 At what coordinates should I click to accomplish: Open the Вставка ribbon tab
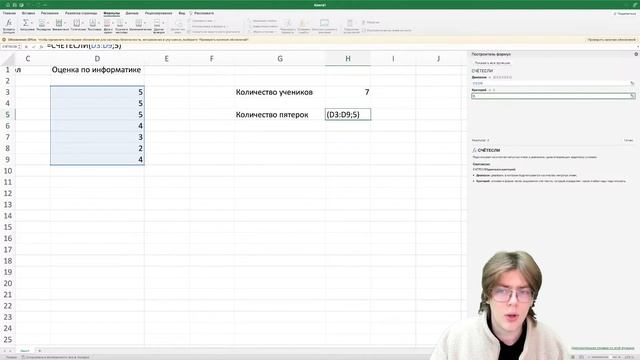(29, 13)
